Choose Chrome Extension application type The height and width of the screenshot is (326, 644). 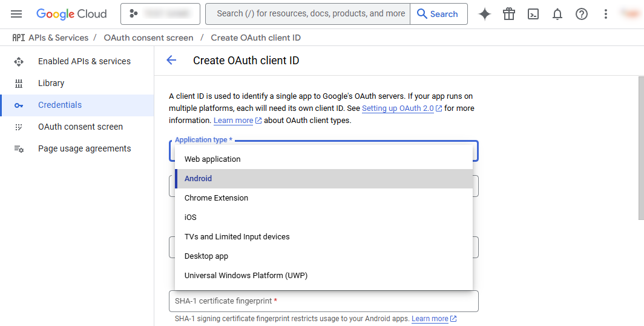[x=324, y=198]
